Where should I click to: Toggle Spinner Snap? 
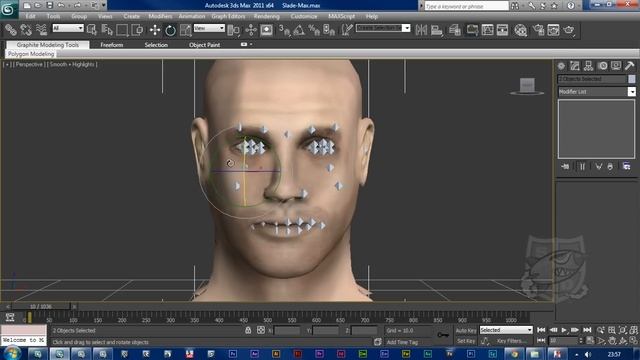[329, 30]
